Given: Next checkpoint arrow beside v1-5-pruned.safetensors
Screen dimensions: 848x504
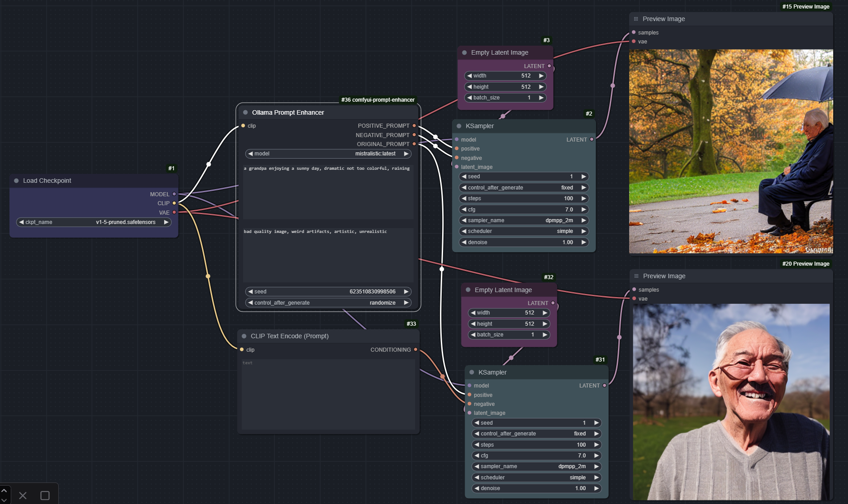Looking at the screenshot, I should (166, 222).
